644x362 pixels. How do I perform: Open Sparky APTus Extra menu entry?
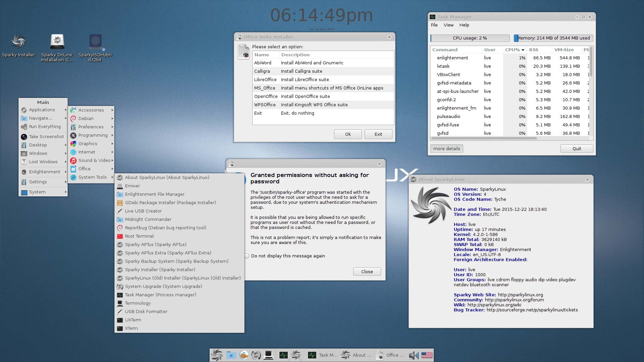179,253
